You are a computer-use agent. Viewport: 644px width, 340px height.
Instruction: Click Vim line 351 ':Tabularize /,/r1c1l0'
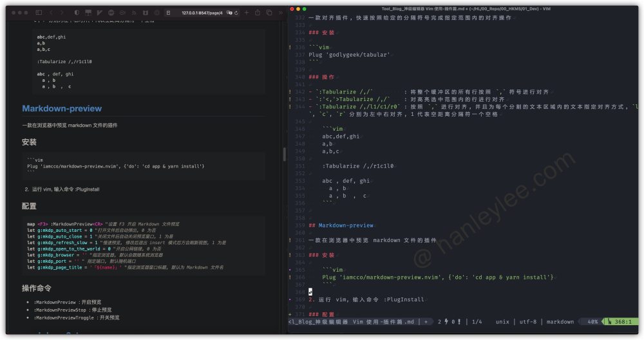[357, 166]
